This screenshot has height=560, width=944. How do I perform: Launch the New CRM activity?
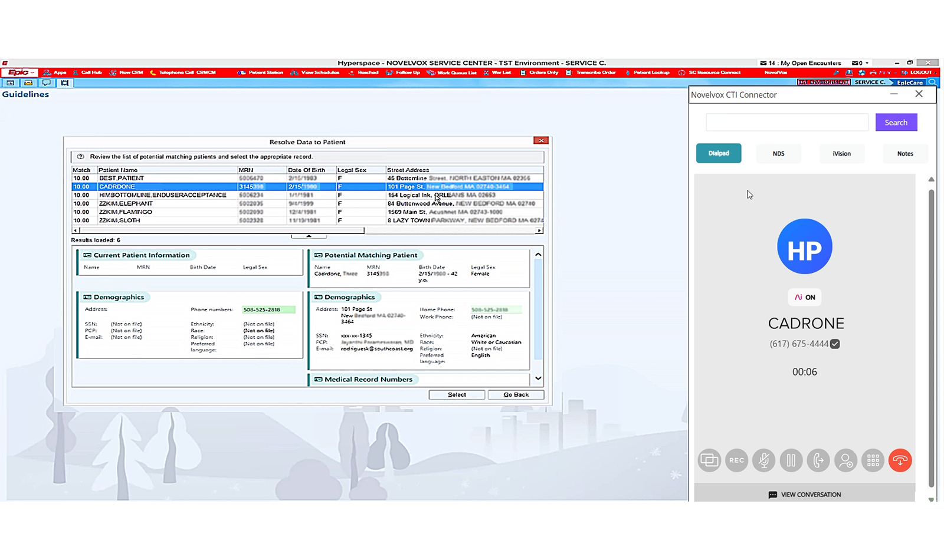click(x=126, y=73)
